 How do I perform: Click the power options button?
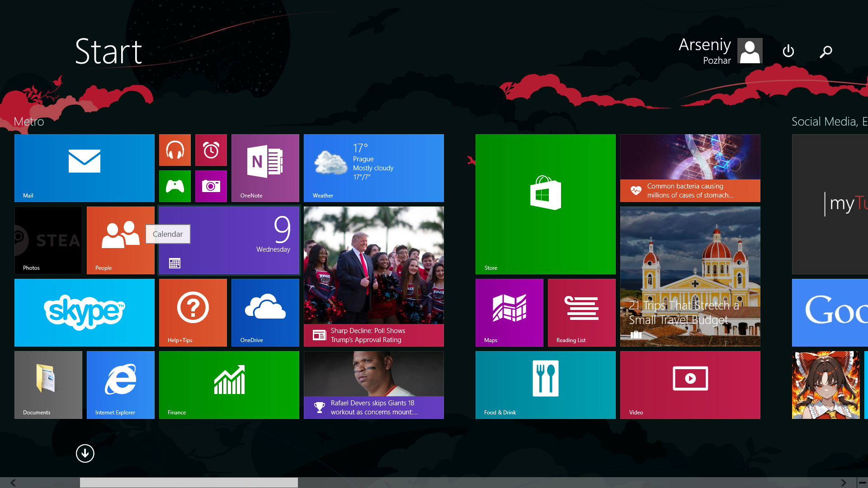tap(788, 51)
